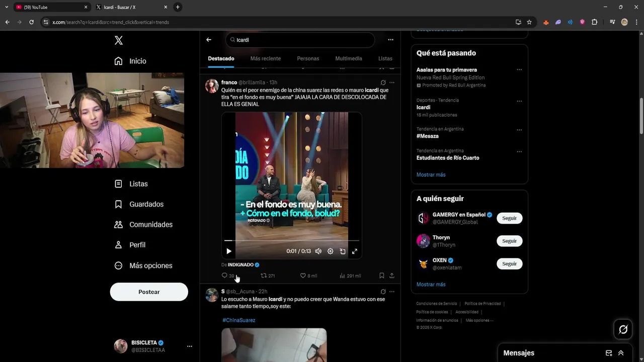Switch to Listas tab
This screenshot has height=362, width=644.
pos(385,59)
